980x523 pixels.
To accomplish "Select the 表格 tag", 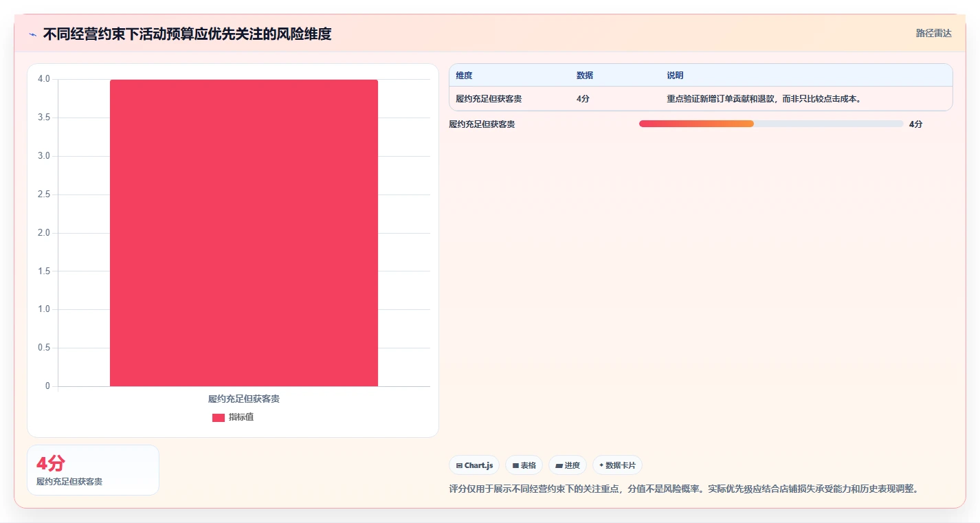I will [x=524, y=465].
